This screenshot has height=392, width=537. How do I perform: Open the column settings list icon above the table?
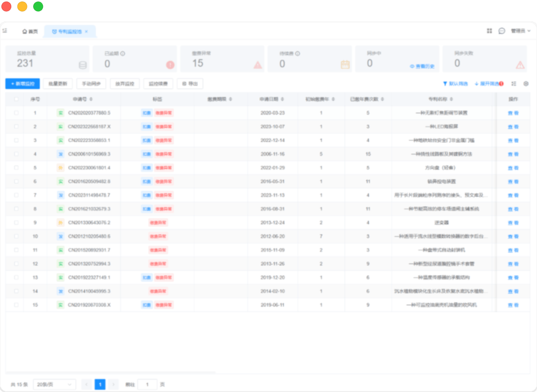click(514, 83)
